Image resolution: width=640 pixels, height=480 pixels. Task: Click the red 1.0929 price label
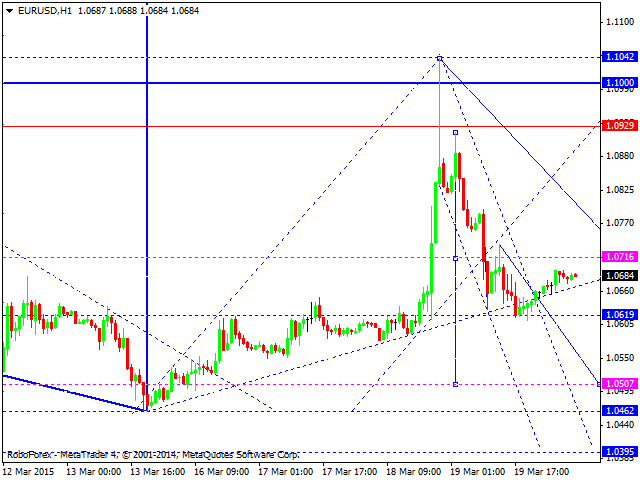click(x=620, y=126)
